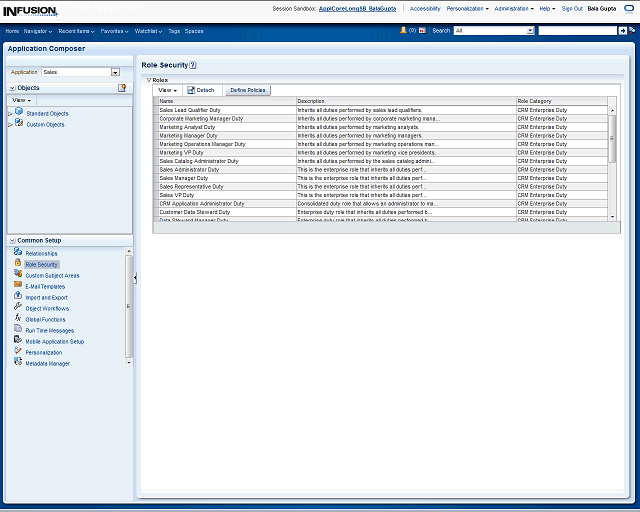640x512 pixels.
Task: Open the Search category dropdown set to All
Action: pyautogui.click(x=530, y=31)
